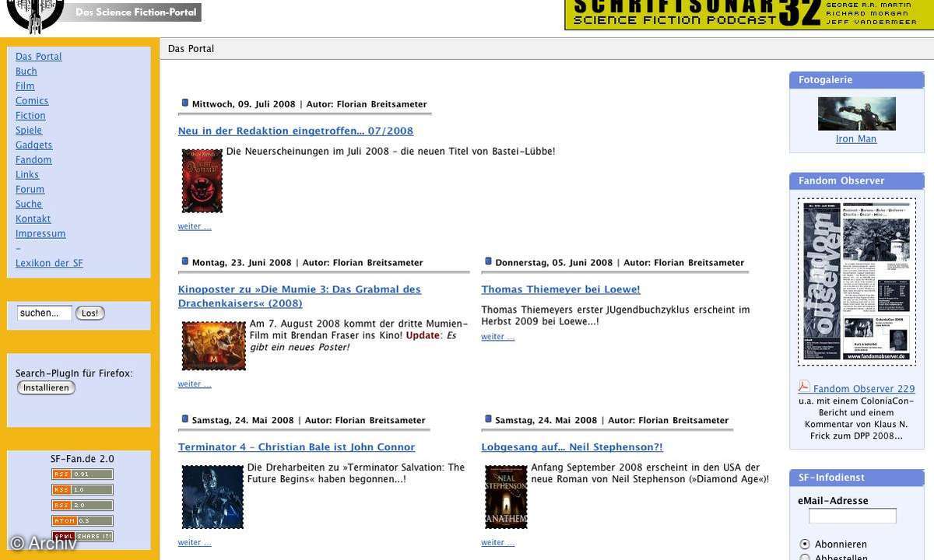Screen dimensions: 934x560
Task: Open the Schriftsonar podcast banner
Action: pos(748,15)
